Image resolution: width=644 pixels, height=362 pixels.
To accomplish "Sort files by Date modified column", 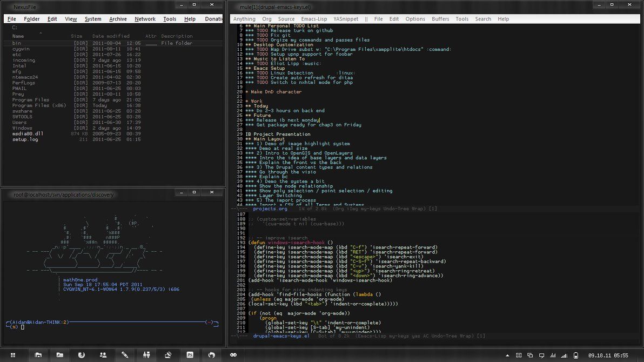I will click(x=111, y=36).
